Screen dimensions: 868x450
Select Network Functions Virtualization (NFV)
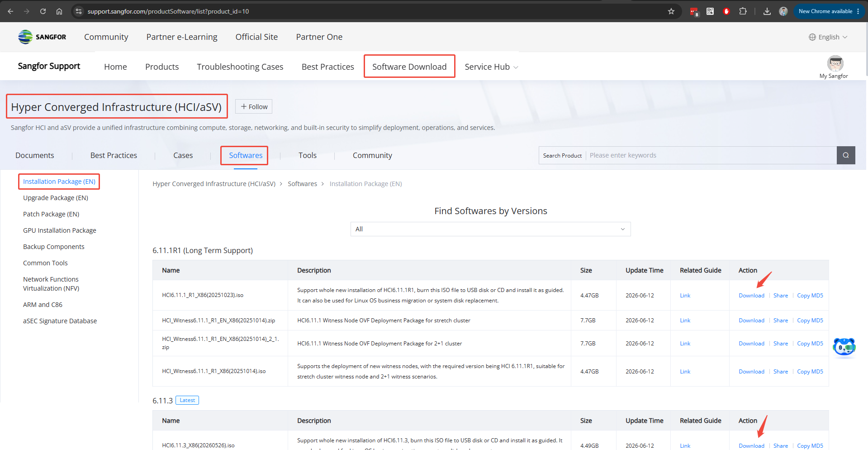pyautogui.click(x=51, y=284)
